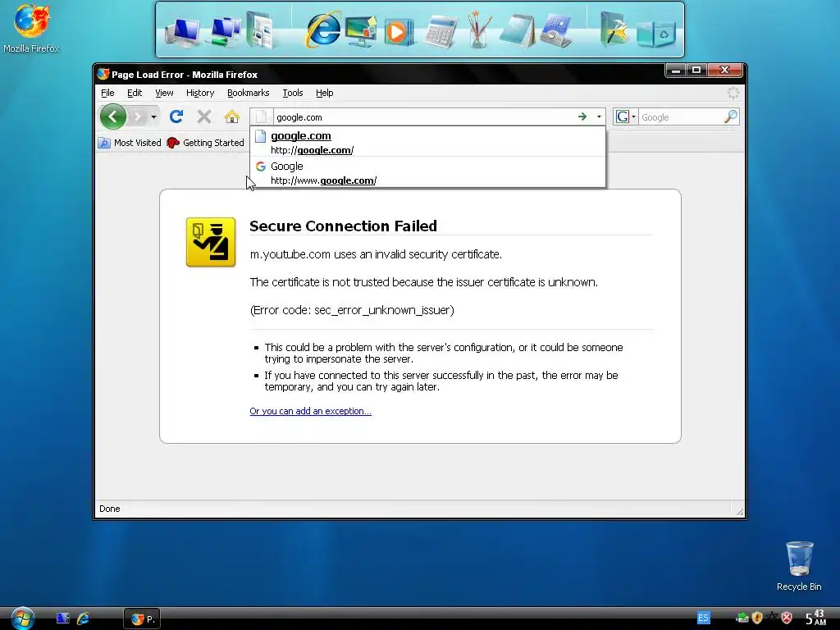Open the Mozilla Firefox desktop shortcut

(31, 28)
